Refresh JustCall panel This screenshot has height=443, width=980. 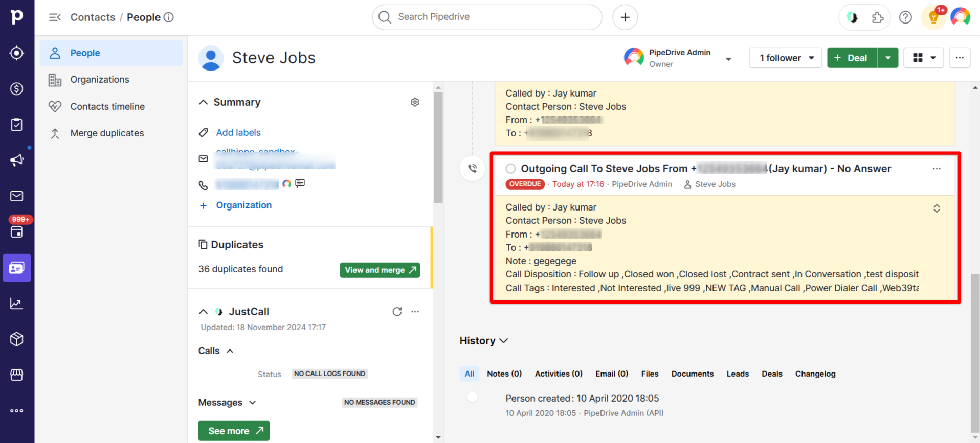tap(397, 312)
